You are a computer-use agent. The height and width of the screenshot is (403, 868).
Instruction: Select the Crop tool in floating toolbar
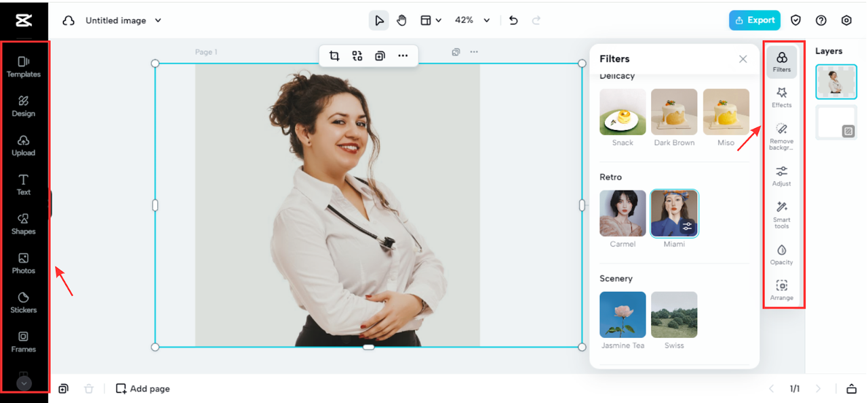[334, 56]
